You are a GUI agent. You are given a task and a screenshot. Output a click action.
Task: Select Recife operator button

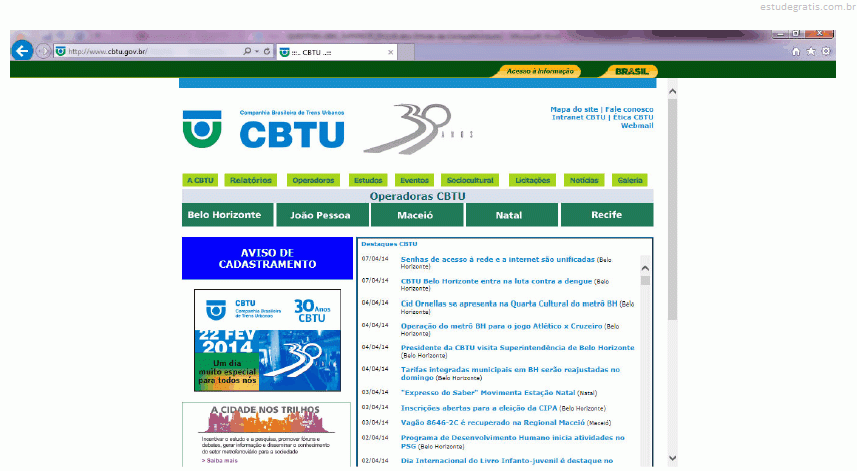tap(607, 215)
